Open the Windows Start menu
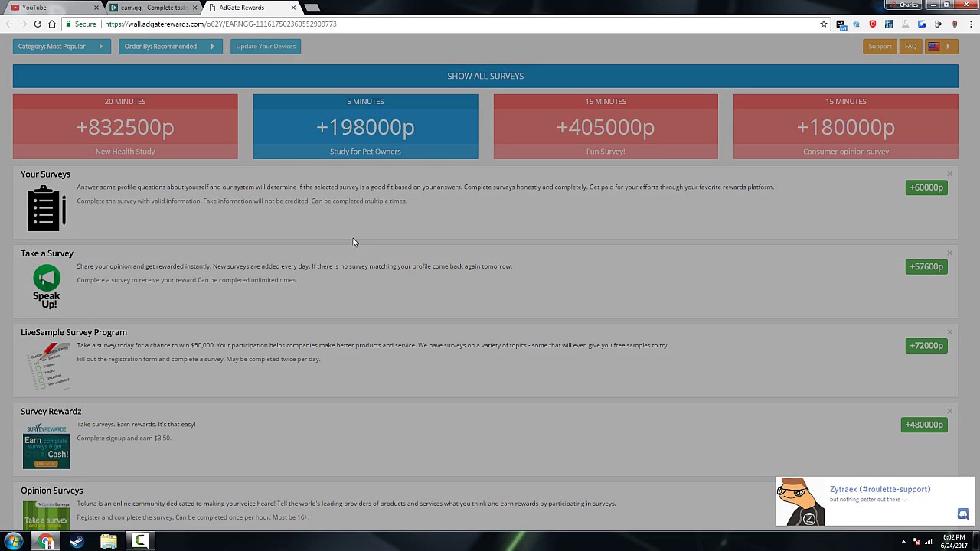 [x=13, y=542]
